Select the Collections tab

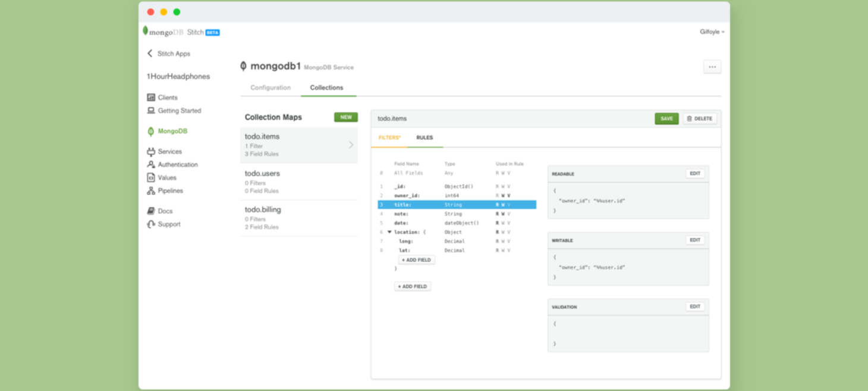point(326,87)
